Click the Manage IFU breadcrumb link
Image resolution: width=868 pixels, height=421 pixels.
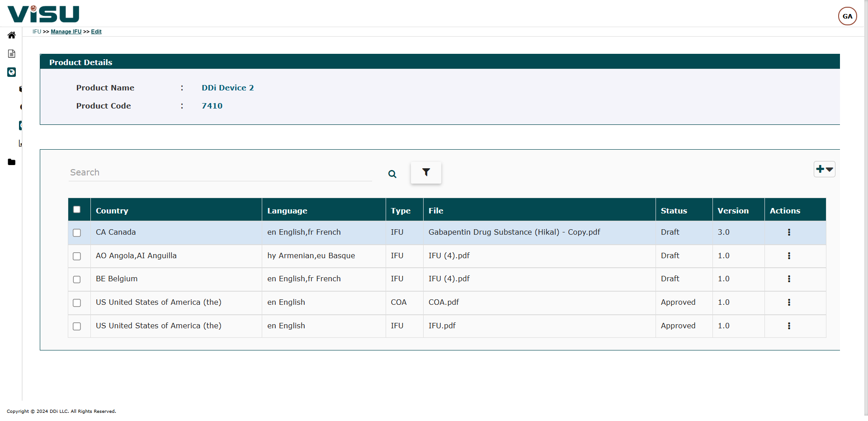66,32
